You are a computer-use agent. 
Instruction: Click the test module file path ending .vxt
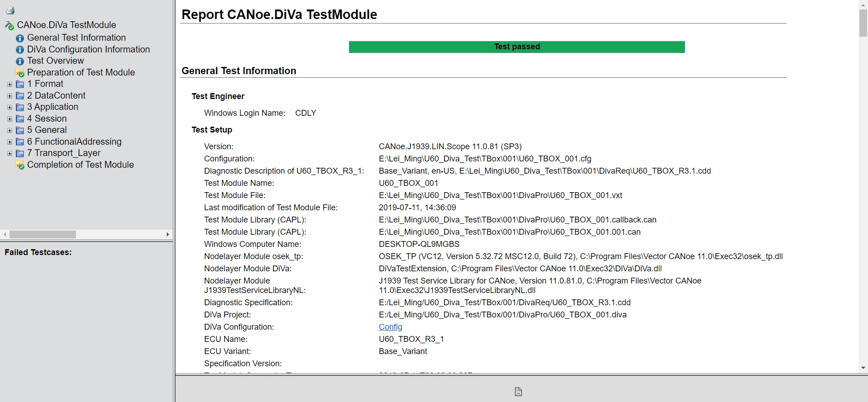click(x=500, y=195)
